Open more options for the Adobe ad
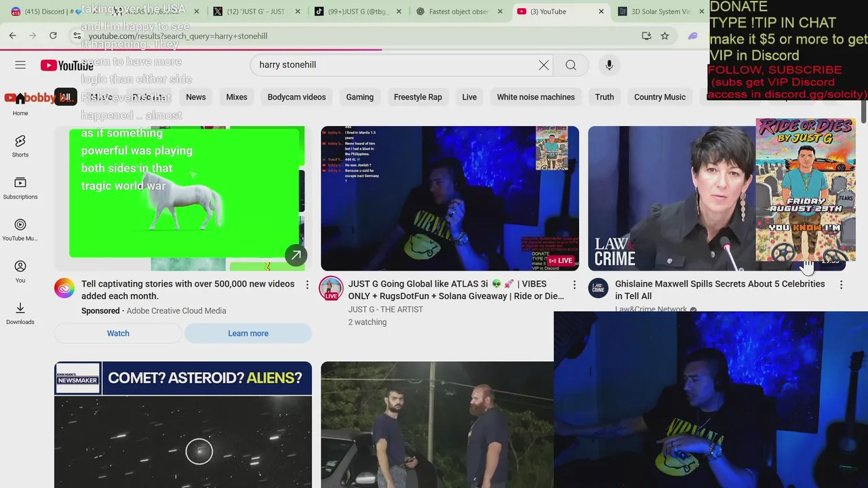This screenshot has width=868, height=488. pos(307,285)
